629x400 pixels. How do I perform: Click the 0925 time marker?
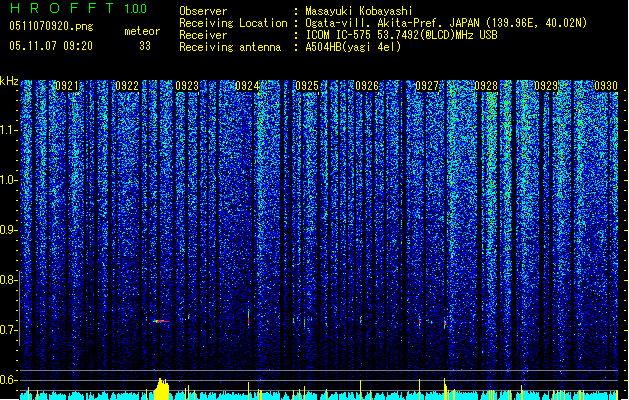coord(307,86)
